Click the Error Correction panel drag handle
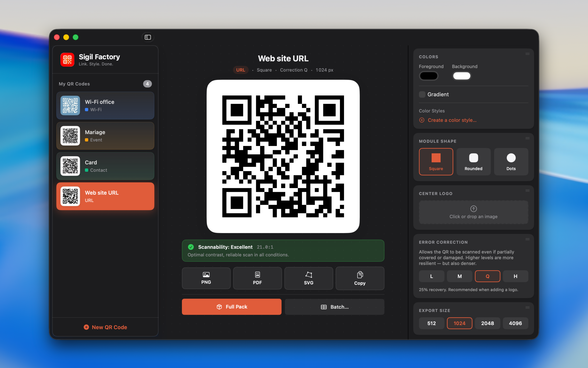The image size is (588, 368). tap(527, 239)
